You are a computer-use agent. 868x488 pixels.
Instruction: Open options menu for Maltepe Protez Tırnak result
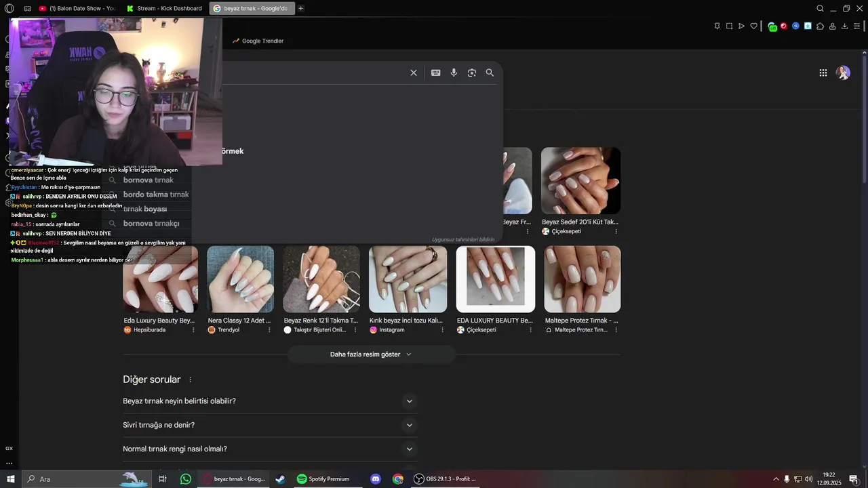tap(616, 330)
